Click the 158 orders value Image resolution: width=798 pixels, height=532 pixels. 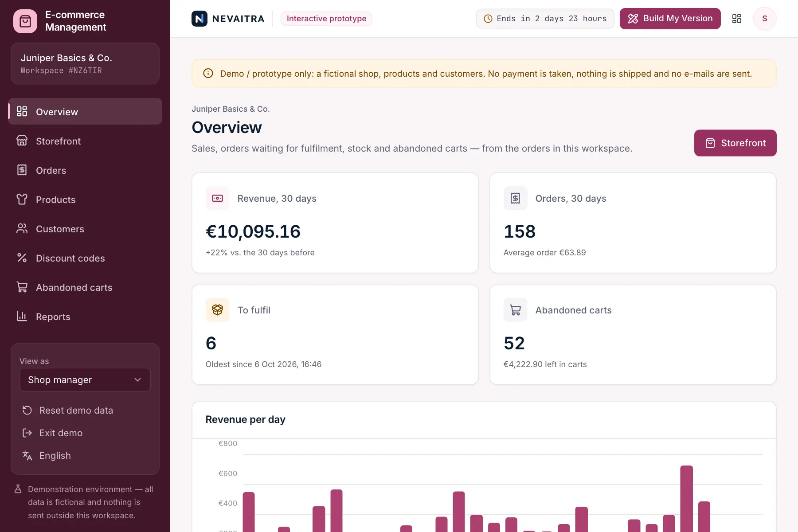coord(520,231)
